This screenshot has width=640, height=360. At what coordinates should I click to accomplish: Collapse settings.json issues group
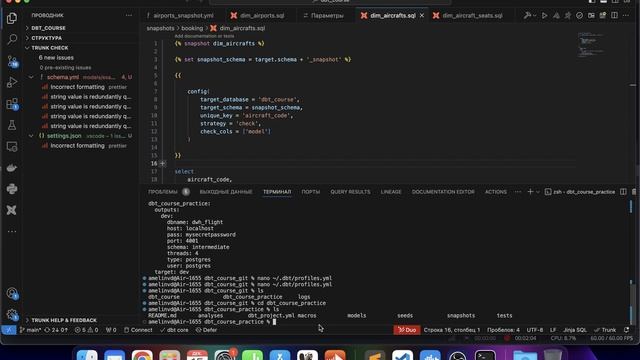click(x=31, y=136)
